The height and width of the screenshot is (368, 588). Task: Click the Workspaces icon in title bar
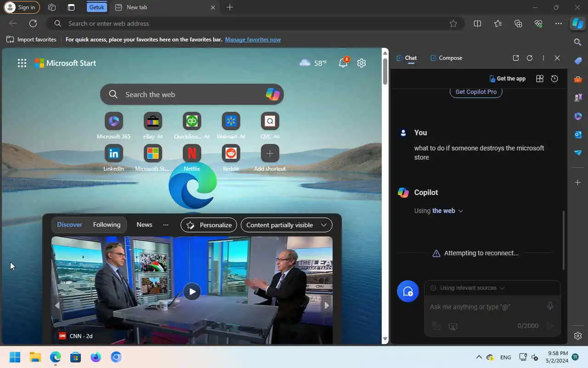(52, 7)
